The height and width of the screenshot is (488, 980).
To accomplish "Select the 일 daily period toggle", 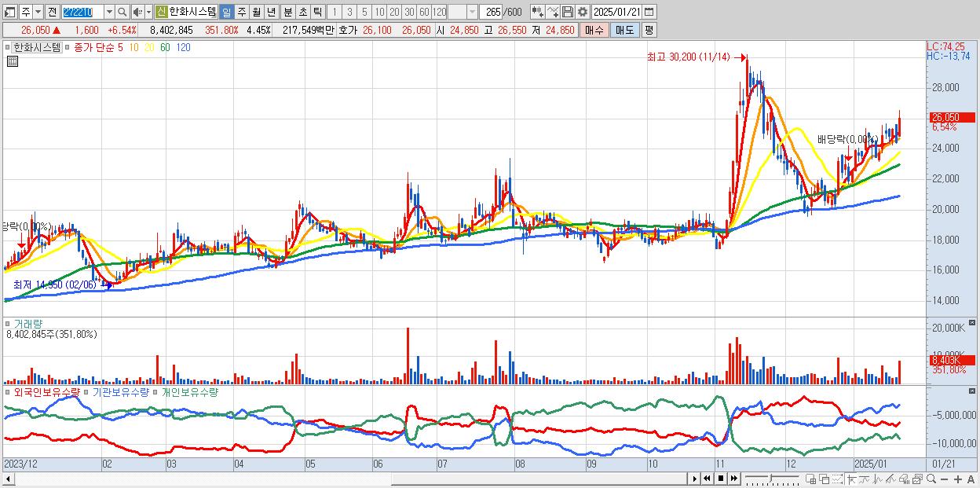I will pyautogui.click(x=226, y=12).
